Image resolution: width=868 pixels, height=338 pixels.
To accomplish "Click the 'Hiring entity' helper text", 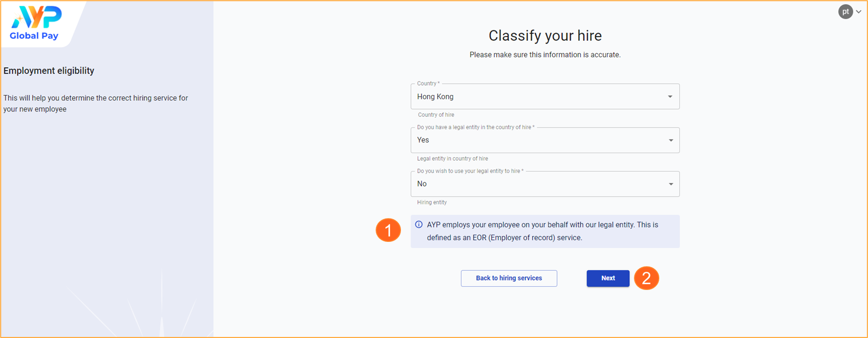I will pyautogui.click(x=432, y=203).
